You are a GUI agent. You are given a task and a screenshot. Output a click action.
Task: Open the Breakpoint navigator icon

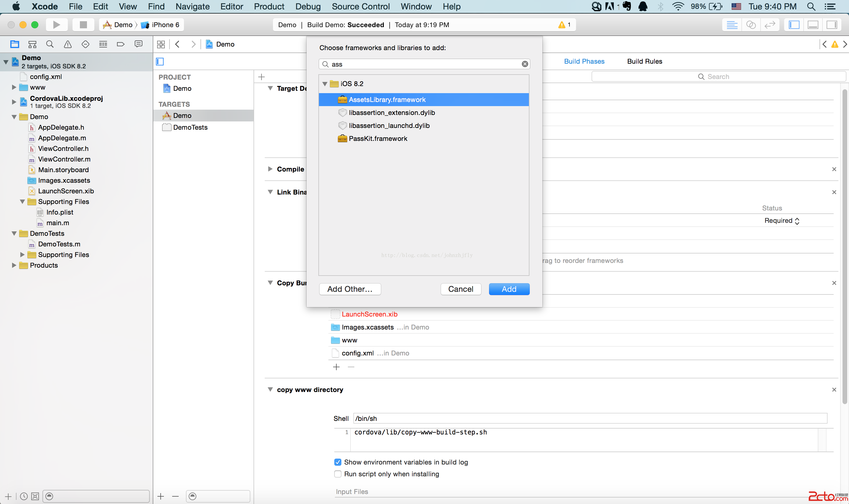pyautogui.click(x=121, y=44)
